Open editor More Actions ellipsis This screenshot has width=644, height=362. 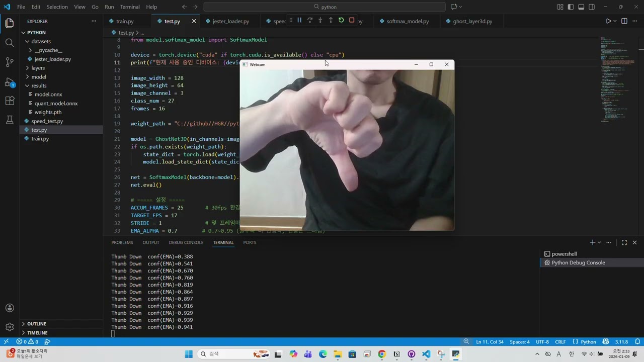coord(634,21)
